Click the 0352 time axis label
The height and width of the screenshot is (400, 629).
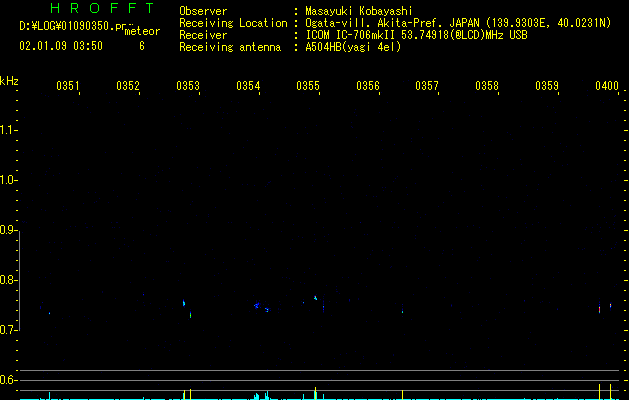click(x=128, y=86)
